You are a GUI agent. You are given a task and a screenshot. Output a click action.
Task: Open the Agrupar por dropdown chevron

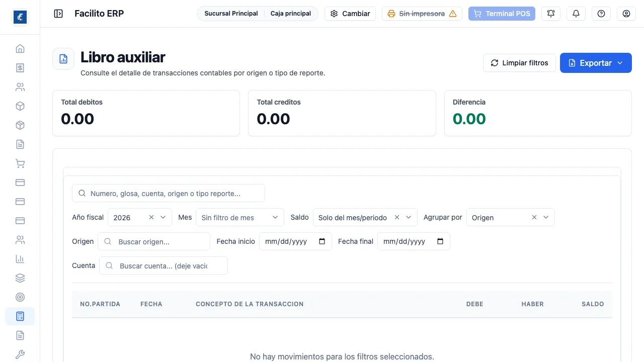coord(546,217)
